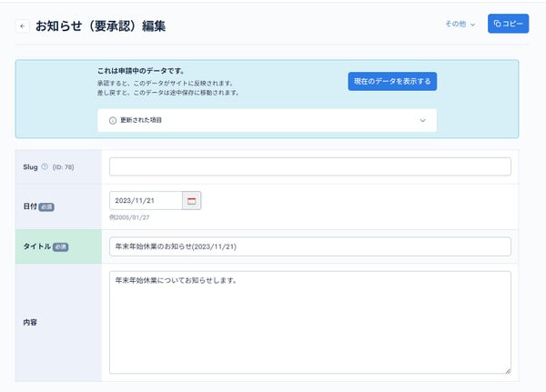Click the (ID: 78) label

pyautogui.click(x=63, y=167)
